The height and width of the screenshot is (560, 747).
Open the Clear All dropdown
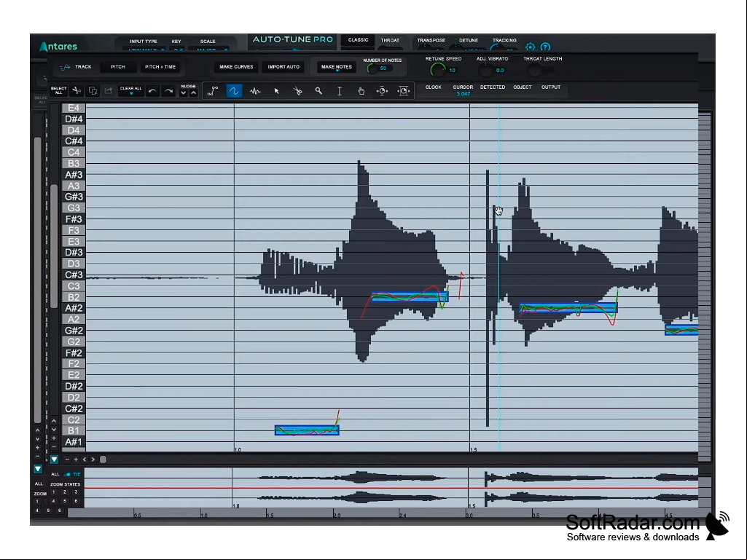click(x=131, y=90)
